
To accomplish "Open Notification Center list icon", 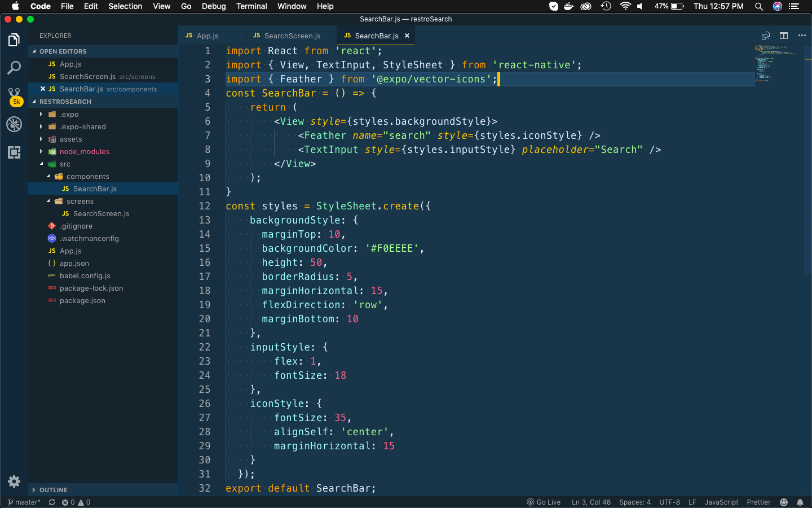I will pos(795,6).
